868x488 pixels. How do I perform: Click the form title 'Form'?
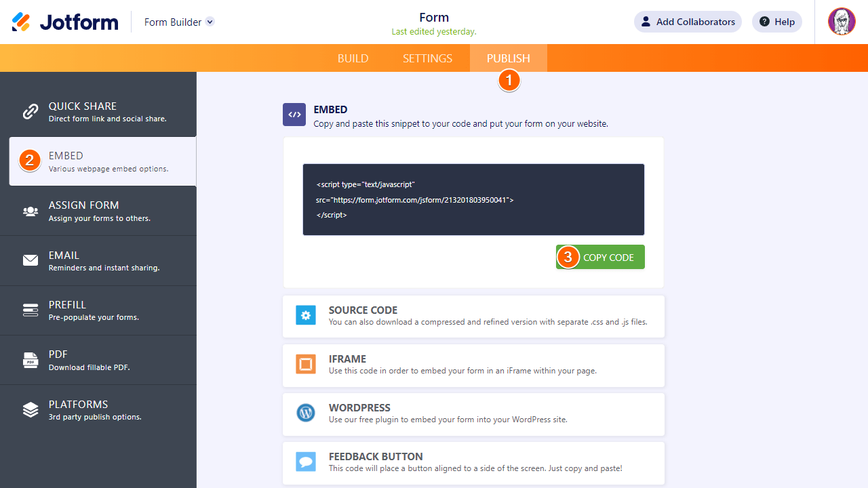click(434, 17)
